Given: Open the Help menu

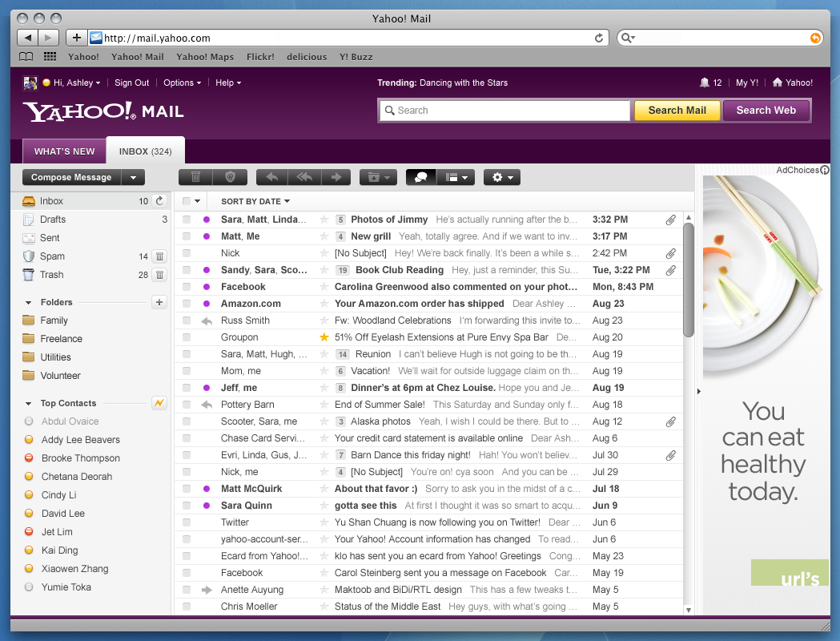Looking at the screenshot, I should [x=228, y=83].
